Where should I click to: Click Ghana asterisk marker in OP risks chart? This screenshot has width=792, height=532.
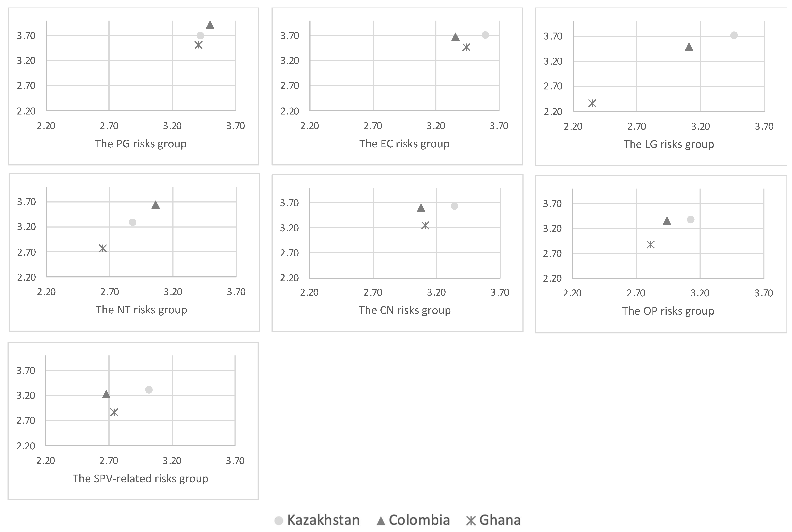point(650,244)
